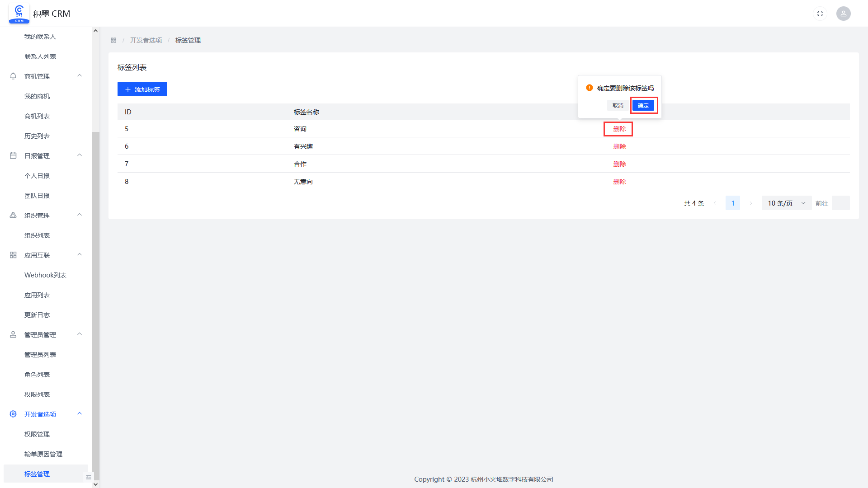Delete the 有兴趣 tag

(x=619, y=146)
